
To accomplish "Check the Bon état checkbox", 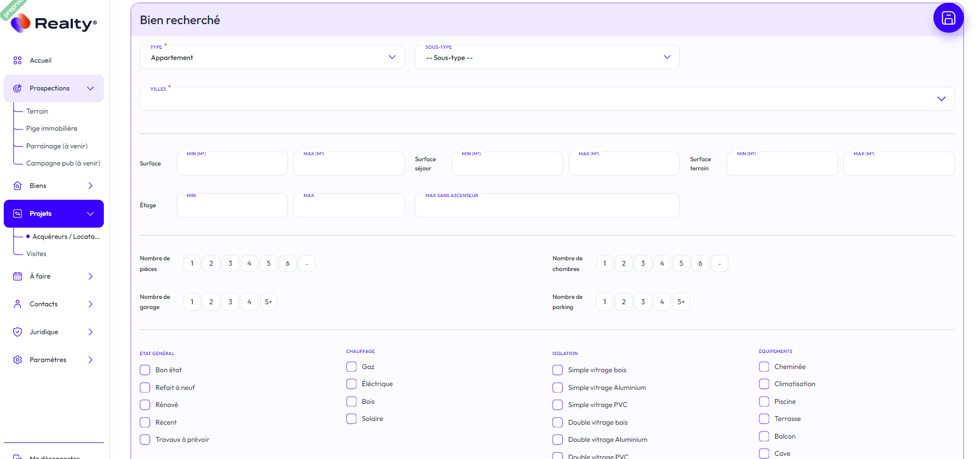I will [x=145, y=370].
